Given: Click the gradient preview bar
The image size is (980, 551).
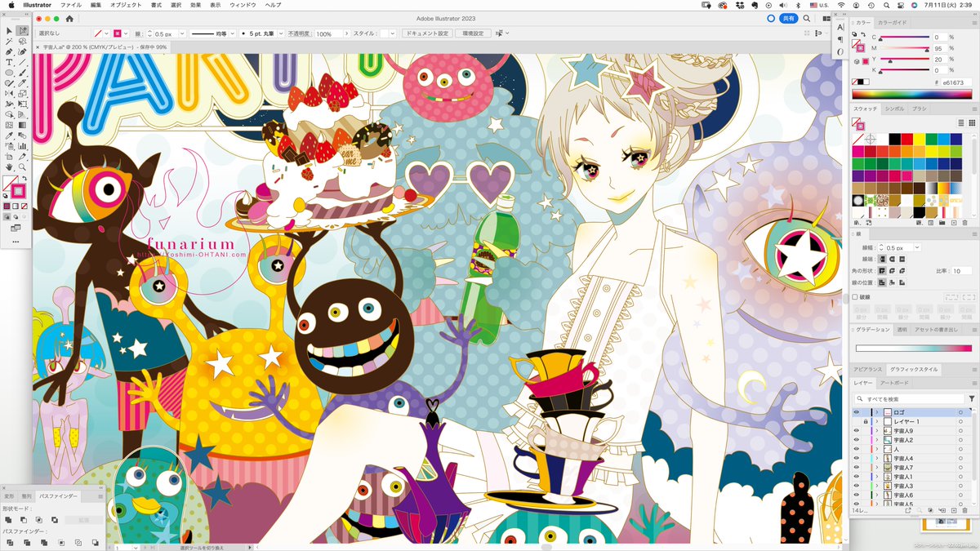Looking at the screenshot, I should 914,348.
